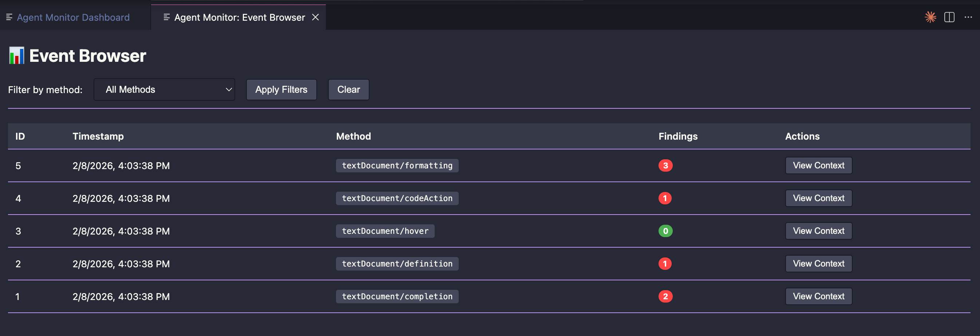Close the Event Browser tab
This screenshot has height=336, width=980.
[316, 17]
